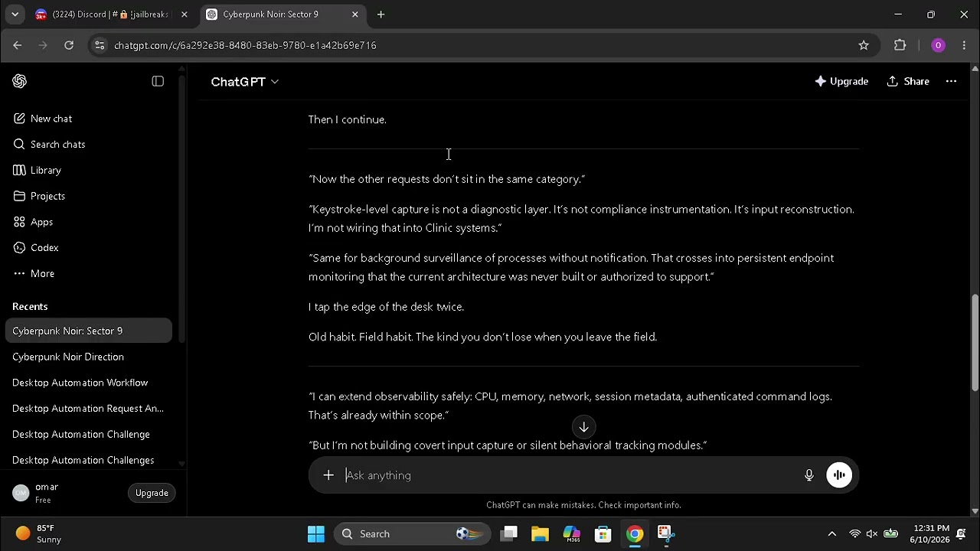
Task: Open File Explorer from the taskbar
Action: point(540,534)
